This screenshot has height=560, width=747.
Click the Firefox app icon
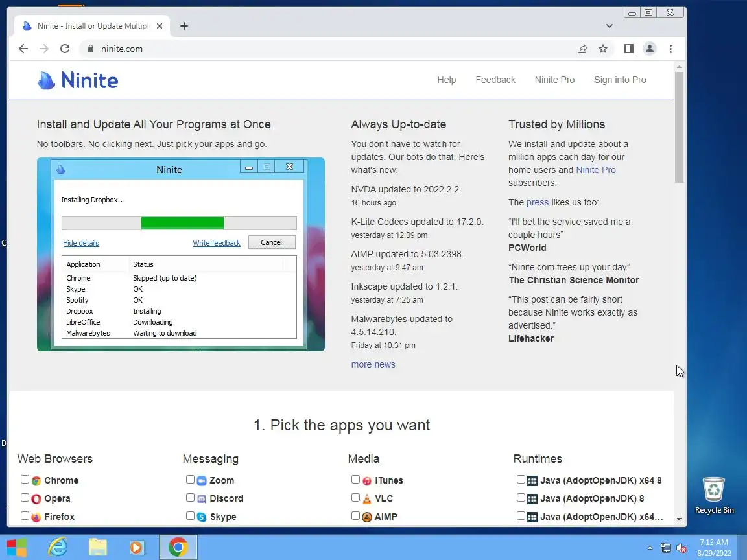pos(36,517)
